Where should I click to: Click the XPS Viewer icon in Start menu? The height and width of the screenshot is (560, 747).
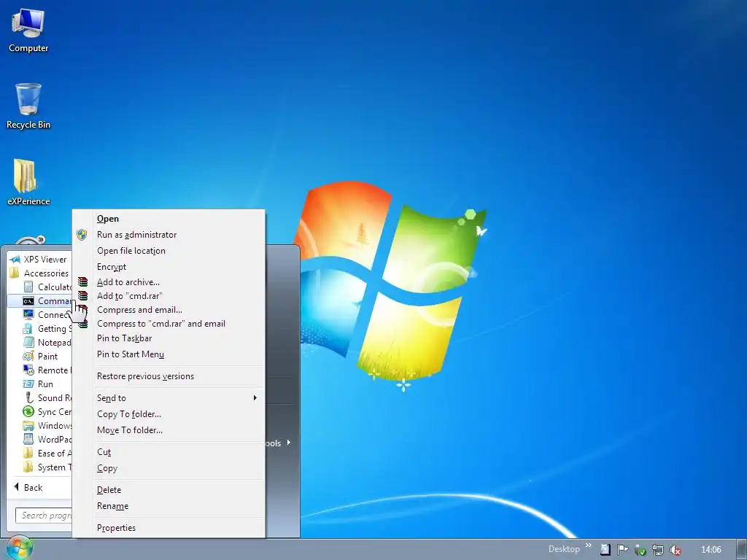15,260
